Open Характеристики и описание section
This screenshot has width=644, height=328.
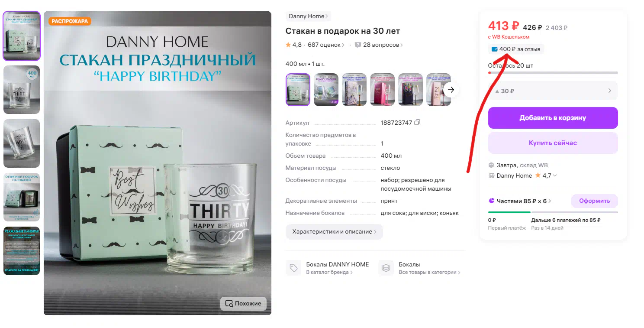(334, 232)
